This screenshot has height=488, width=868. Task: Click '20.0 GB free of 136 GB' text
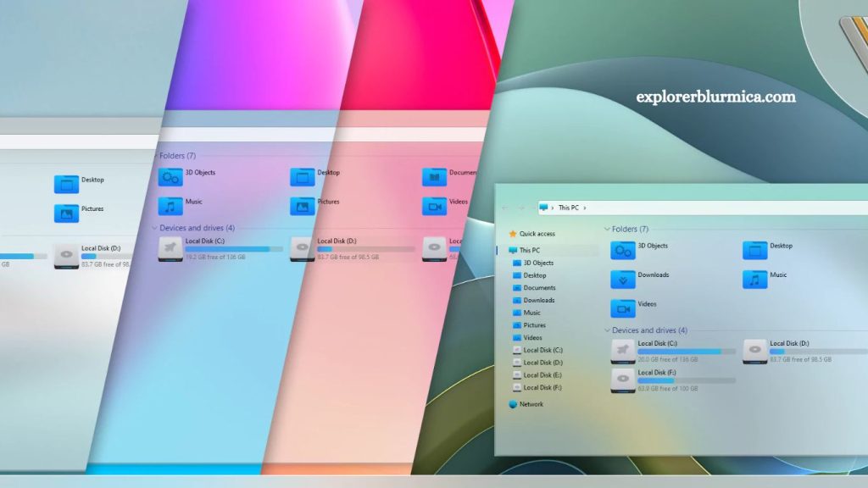point(668,359)
